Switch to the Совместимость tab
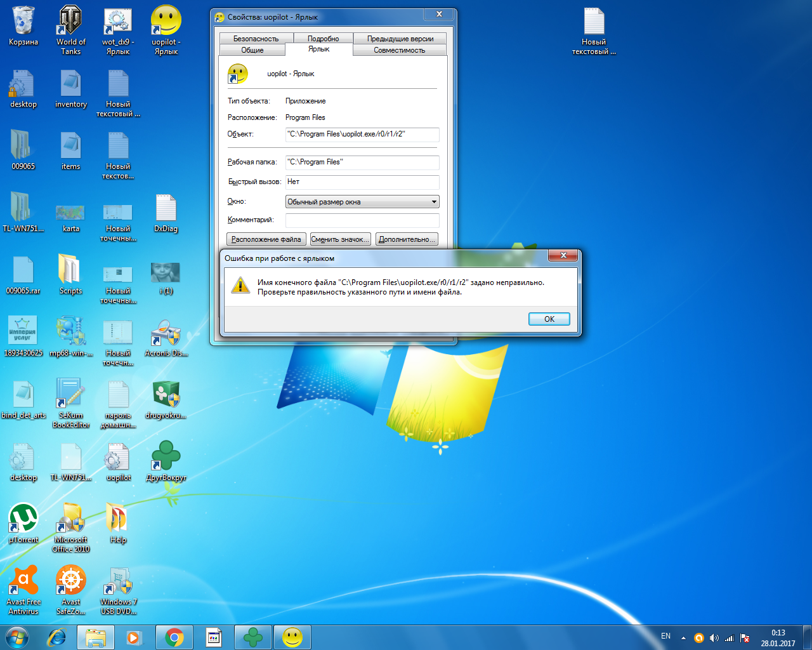The height and width of the screenshot is (650, 812). 399,50
